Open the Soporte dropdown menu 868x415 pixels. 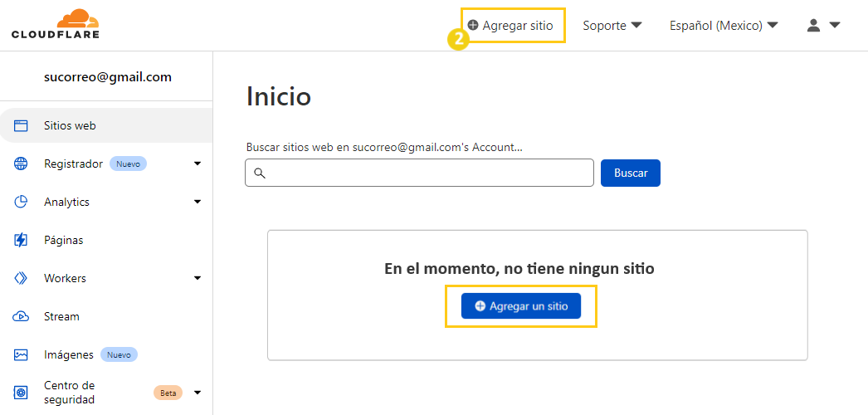click(x=612, y=26)
